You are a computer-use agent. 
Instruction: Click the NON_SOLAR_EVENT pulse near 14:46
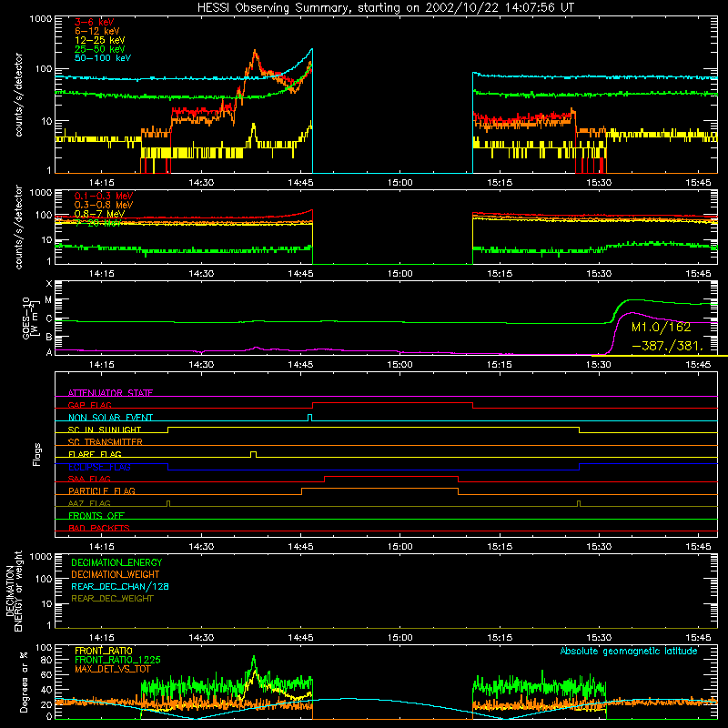pos(310,418)
